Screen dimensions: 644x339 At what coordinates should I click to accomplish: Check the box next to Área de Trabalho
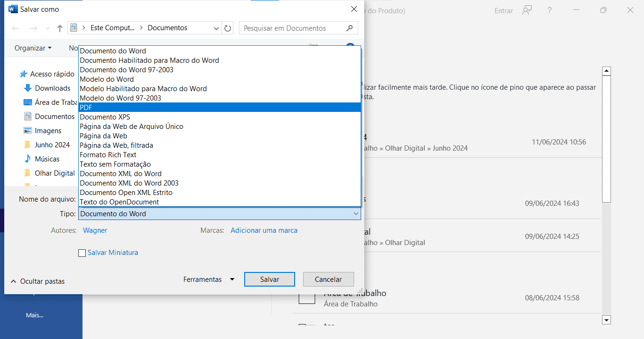307,297
